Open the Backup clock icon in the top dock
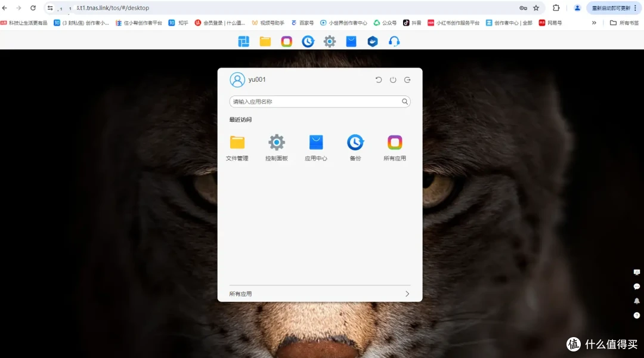Screen dimensions: 644x358 click(308, 41)
